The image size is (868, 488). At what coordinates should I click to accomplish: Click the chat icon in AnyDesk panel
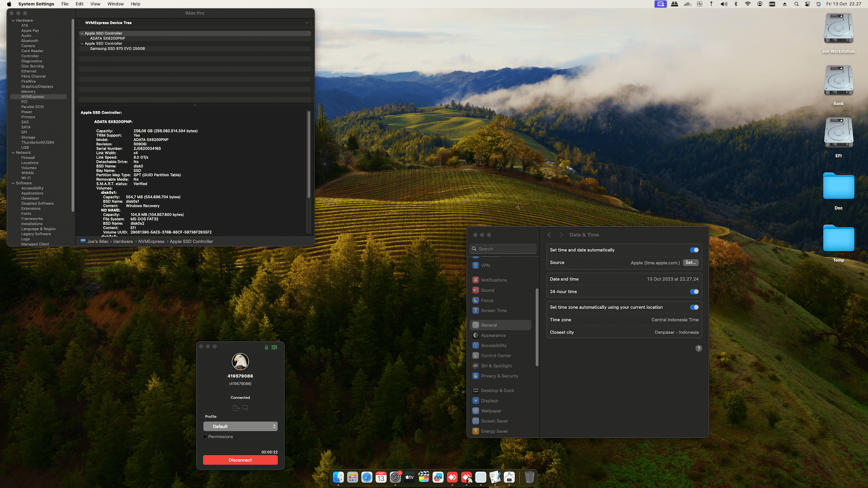[245, 408]
